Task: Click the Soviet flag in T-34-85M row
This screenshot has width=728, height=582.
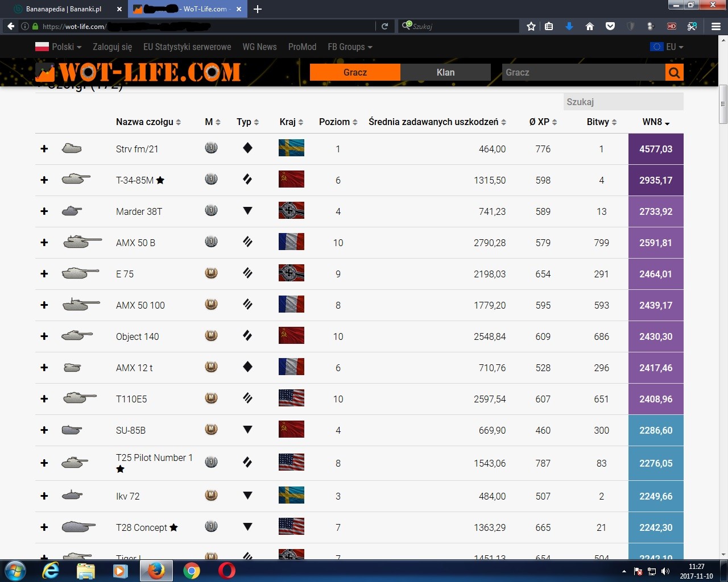Action: pyautogui.click(x=291, y=179)
